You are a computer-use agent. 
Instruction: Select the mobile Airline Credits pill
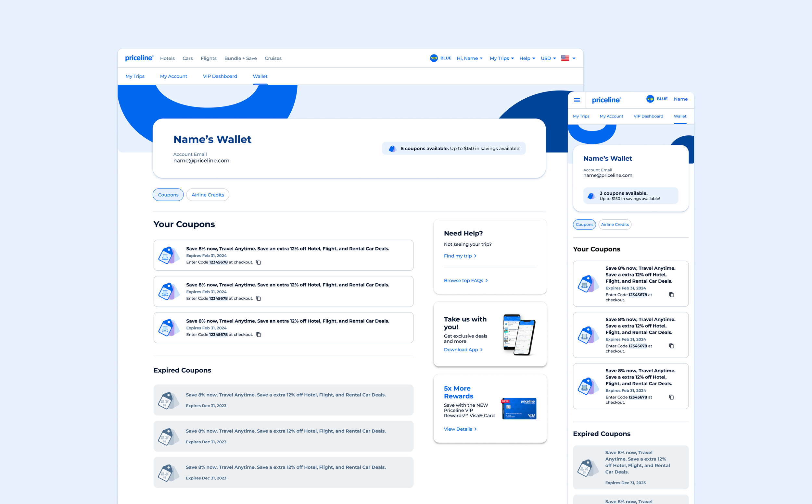pos(615,224)
